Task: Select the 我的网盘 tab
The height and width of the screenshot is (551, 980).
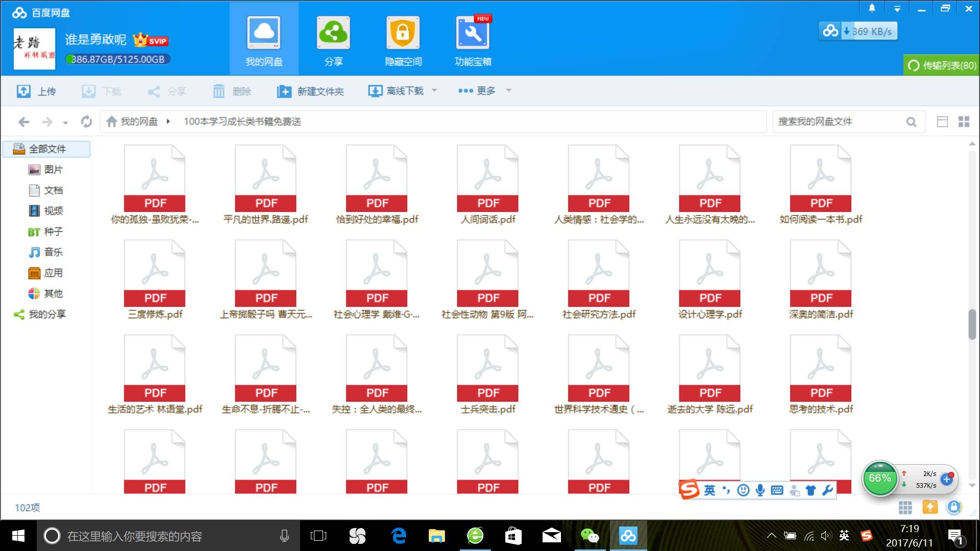Action: coord(264,39)
